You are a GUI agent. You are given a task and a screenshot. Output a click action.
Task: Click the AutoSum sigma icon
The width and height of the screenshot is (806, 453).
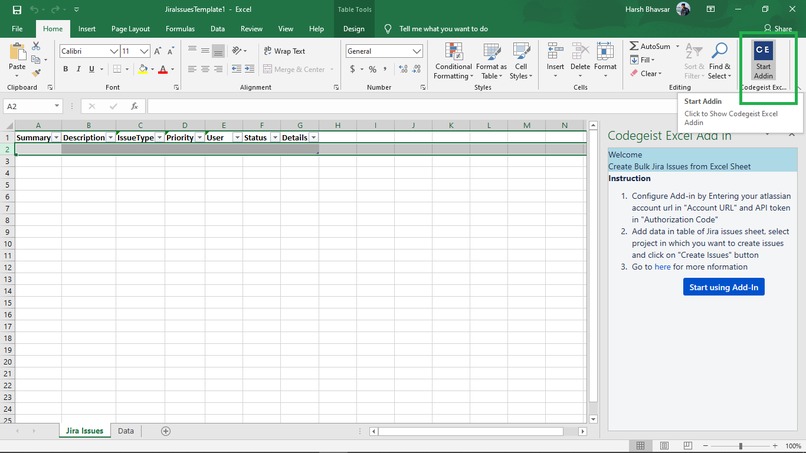634,46
